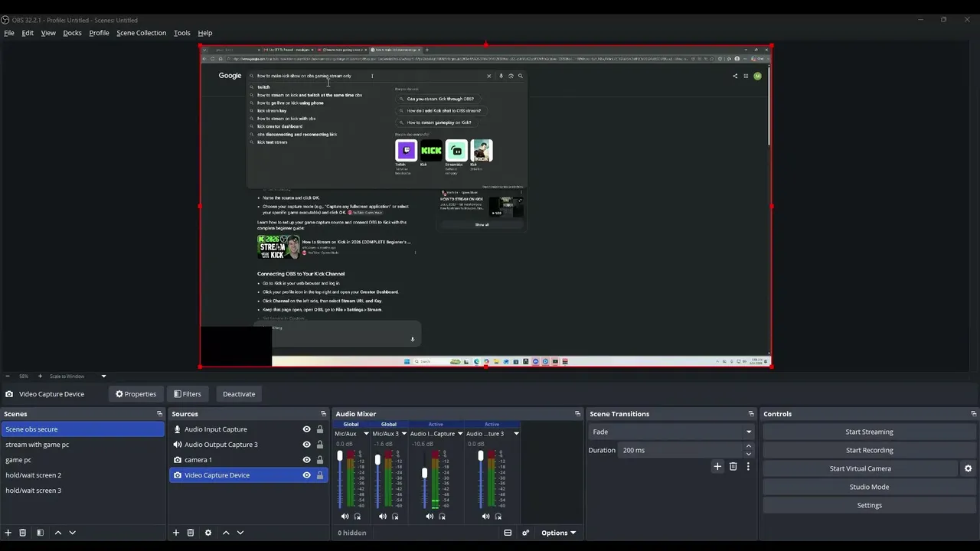Float the Scene Transitions dock panel
Screen dimensions: 980x551
coord(750,414)
